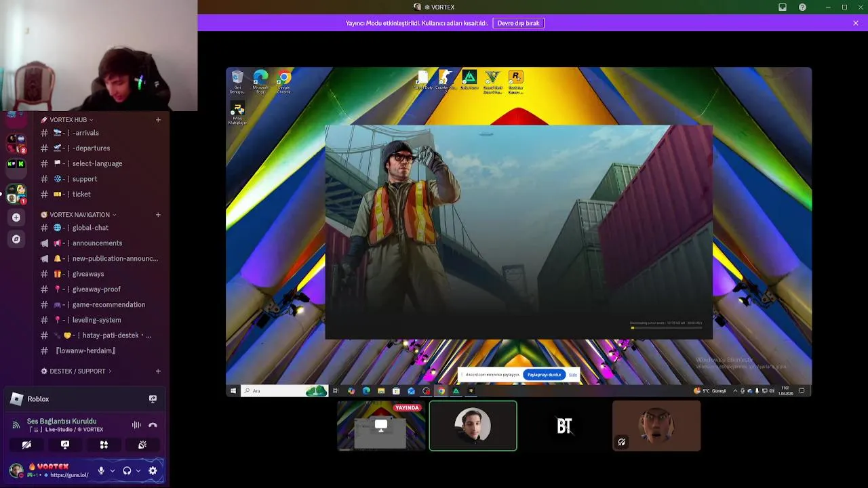
Task: Open the hatay-pati-destek channel
Action: pos(100,335)
